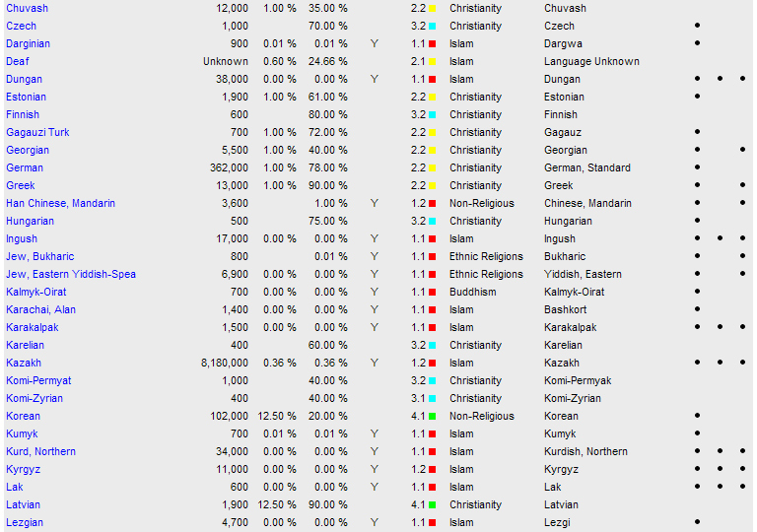Click the cyan progress square in Karelian row
This screenshot has height=532, width=757.
432,345
